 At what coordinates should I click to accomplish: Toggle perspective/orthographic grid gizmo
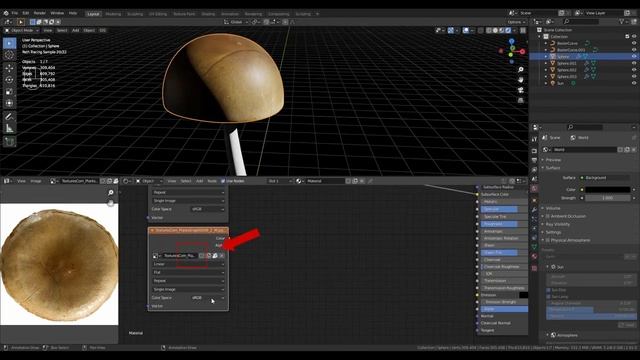point(521,100)
